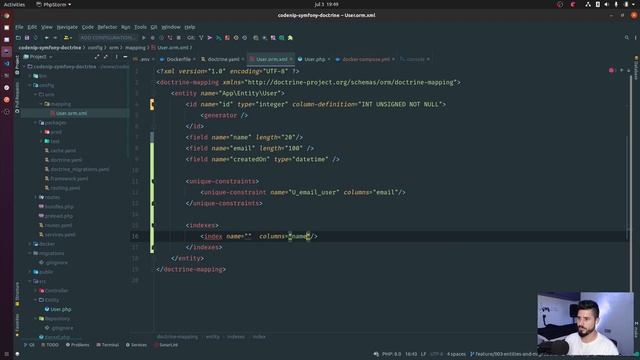This screenshot has height=360, width=640.
Task: Click the Ubuntu dock PhpStorm icon
Action: [6, 51]
